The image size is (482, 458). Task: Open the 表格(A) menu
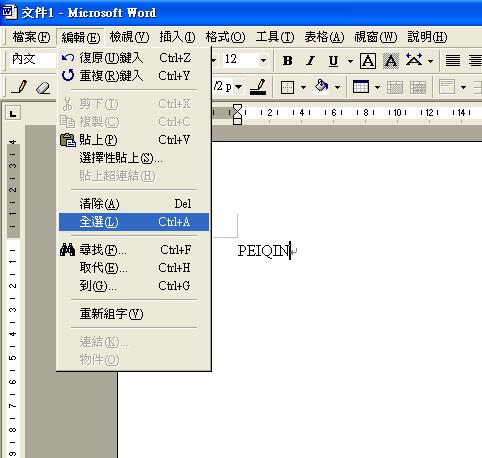324,37
